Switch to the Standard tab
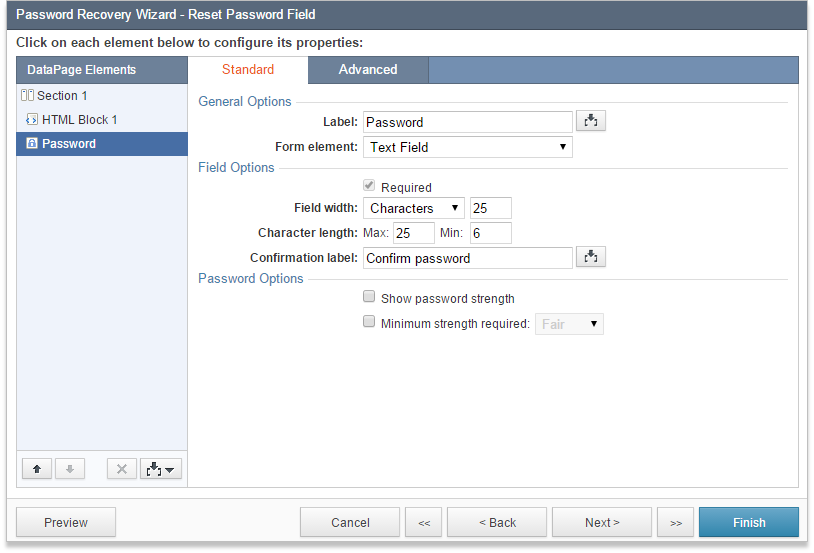This screenshot has height=553, width=814. 248,70
